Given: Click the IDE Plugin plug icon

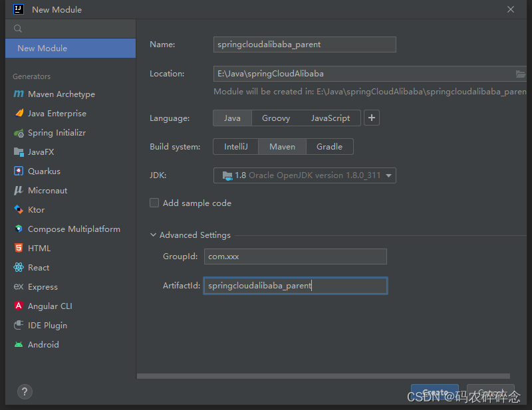Looking at the screenshot, I should (x=19, y=325).
